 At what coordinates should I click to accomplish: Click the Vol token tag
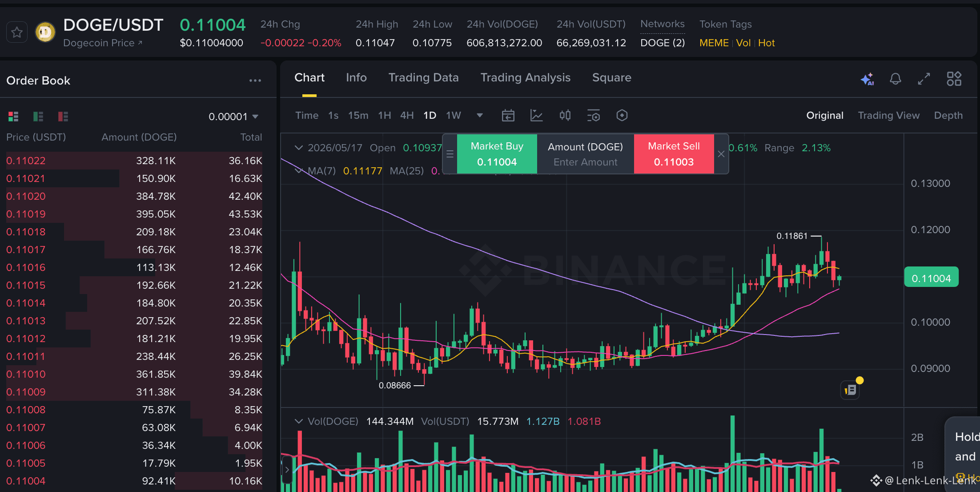click(x=743, y=43)
